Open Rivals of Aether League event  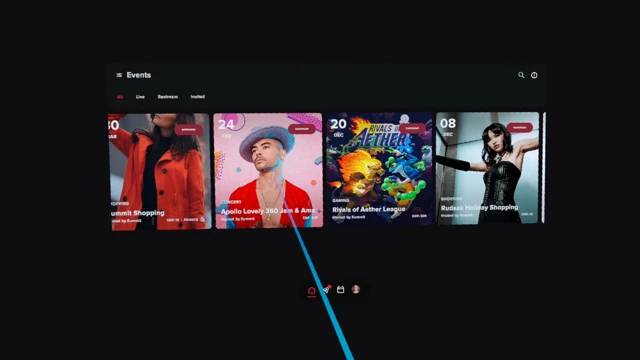coord(379,169)
